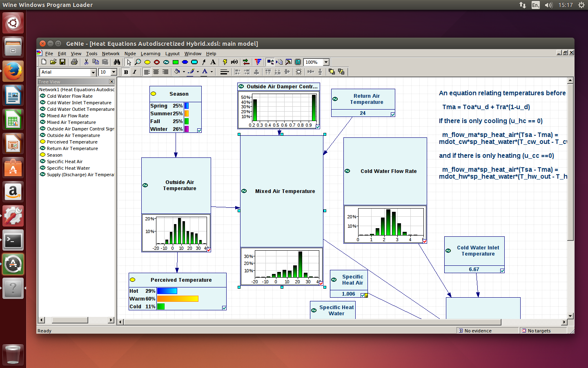Open the font color picker dropdown
This screenshot has width=588, height=368.
(211, 72)
